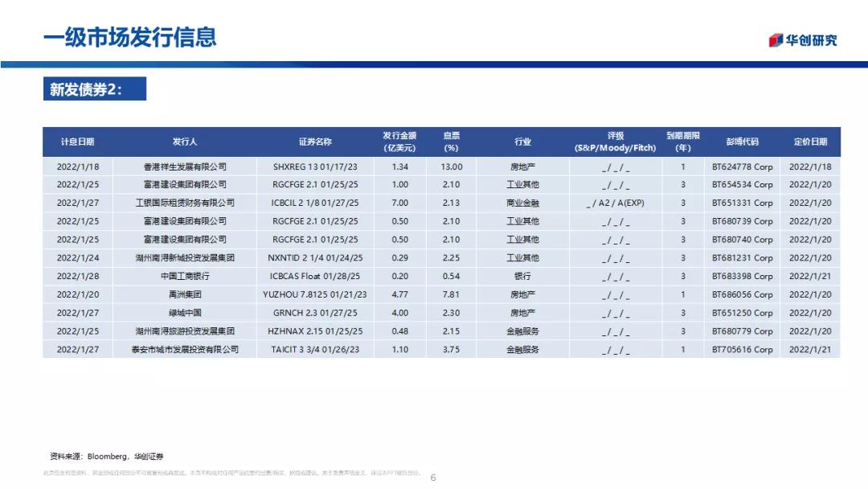Click the 行业 column header
The image size is (868, 489).
pos(522,142)
